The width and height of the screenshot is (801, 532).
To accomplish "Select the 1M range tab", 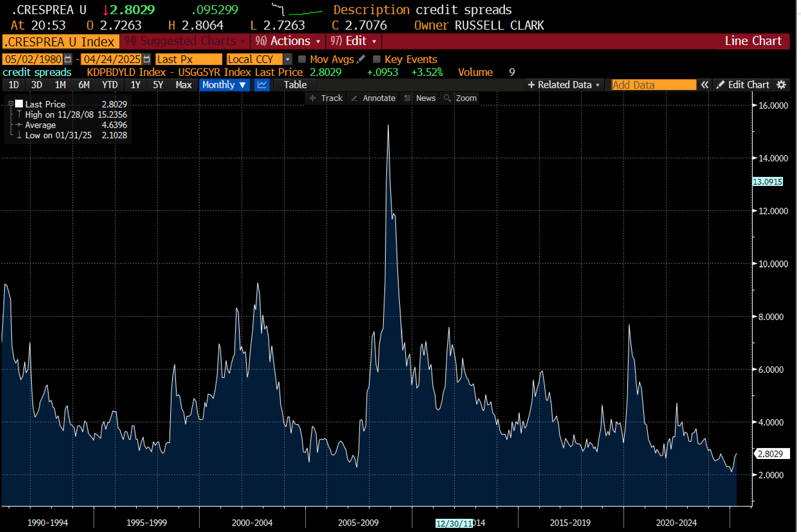I will (x=60, y=85).
